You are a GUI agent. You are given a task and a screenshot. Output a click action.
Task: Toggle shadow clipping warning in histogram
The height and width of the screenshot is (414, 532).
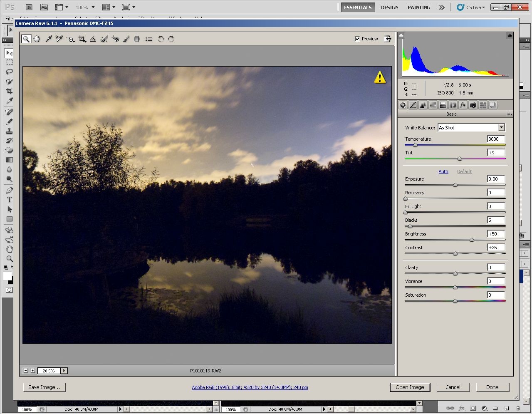tap(401, 35)
